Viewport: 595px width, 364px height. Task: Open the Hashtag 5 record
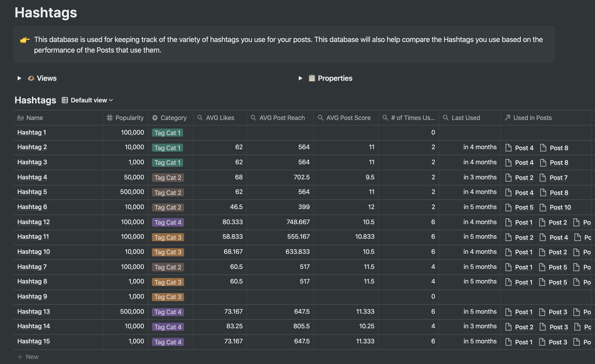point(32,192)
